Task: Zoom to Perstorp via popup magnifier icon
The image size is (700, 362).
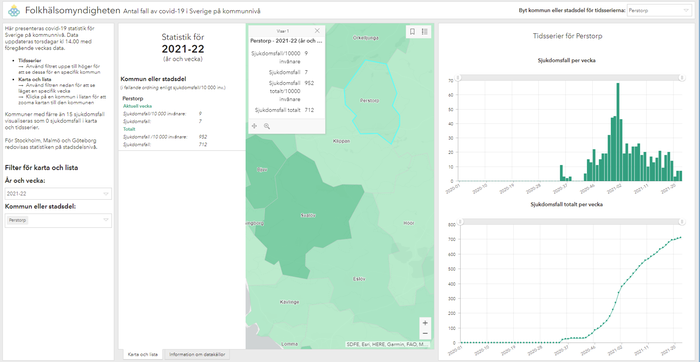Action: tap(267, 126)
